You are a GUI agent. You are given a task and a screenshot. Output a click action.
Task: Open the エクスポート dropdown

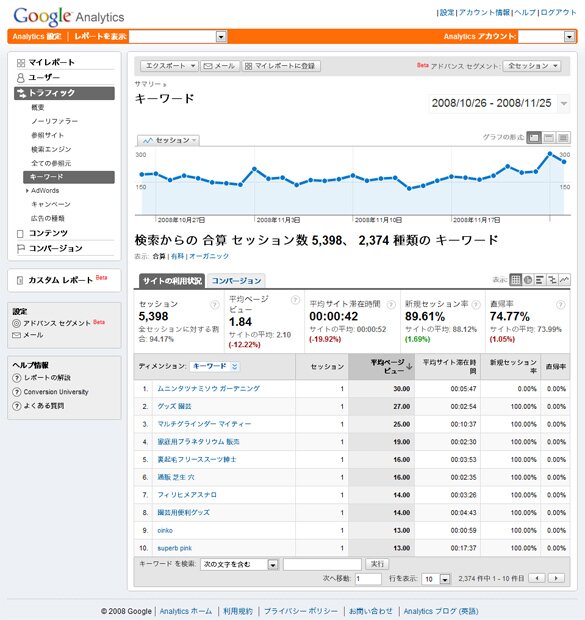pos(169,66)
